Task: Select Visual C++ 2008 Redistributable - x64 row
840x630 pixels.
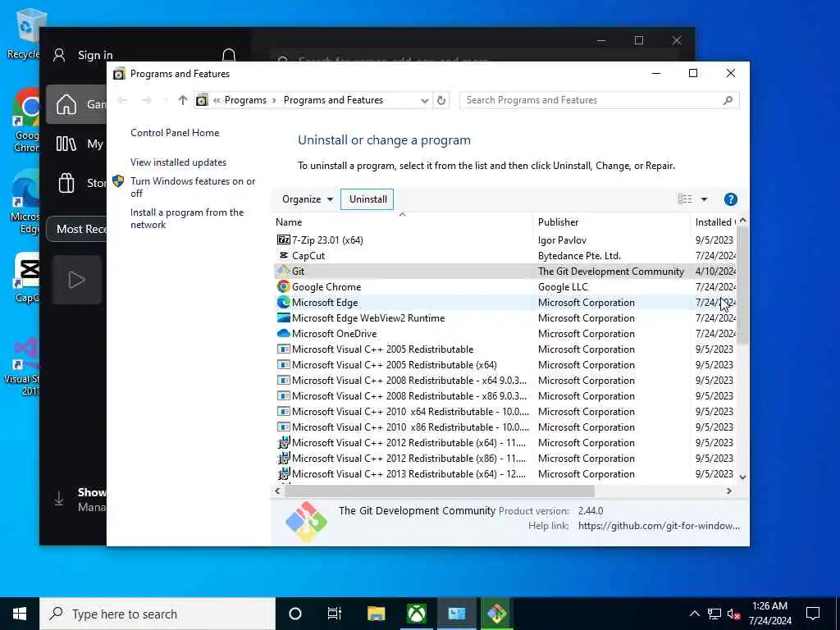Action: pyautogui.click(x=504, y=381)
